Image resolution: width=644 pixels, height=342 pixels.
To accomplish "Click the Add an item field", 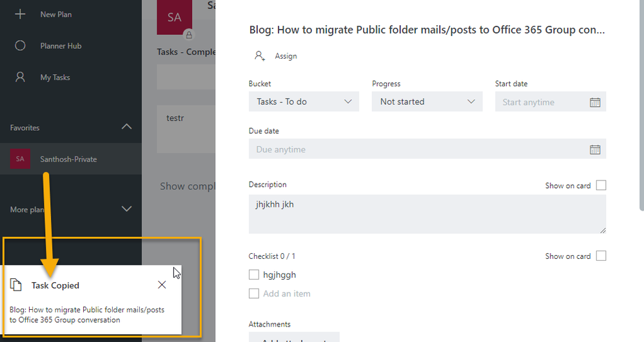I will coord(287,294).
